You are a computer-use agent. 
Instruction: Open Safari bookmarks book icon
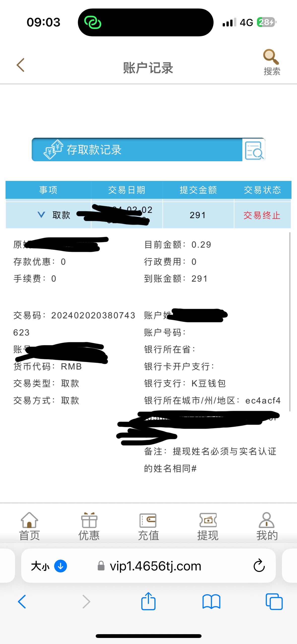(211, 602)
